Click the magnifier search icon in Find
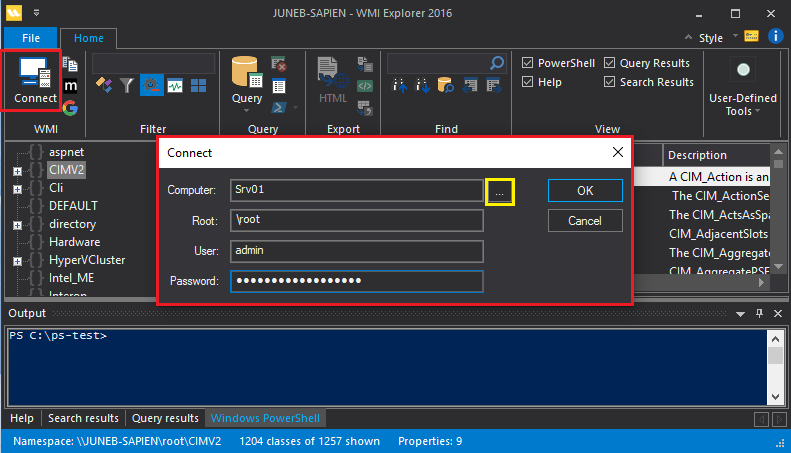 (x=497, y=63)
